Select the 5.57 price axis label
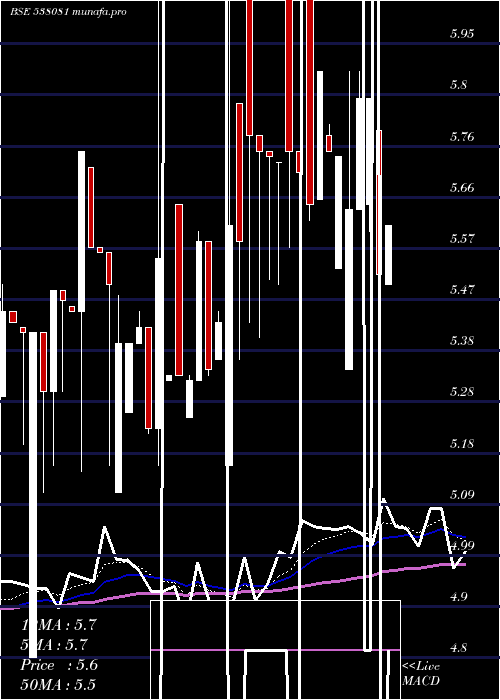 [462, 239]
